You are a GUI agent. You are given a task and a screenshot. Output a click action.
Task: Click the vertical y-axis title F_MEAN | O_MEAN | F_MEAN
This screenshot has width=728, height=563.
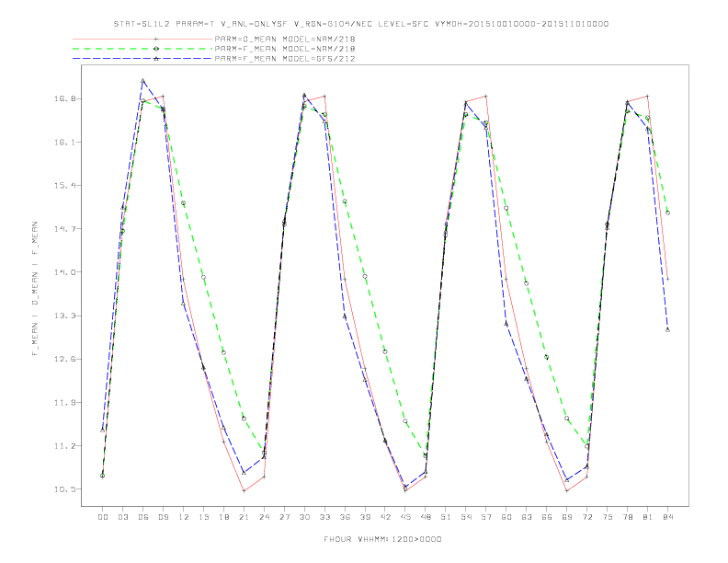[35, 289]
